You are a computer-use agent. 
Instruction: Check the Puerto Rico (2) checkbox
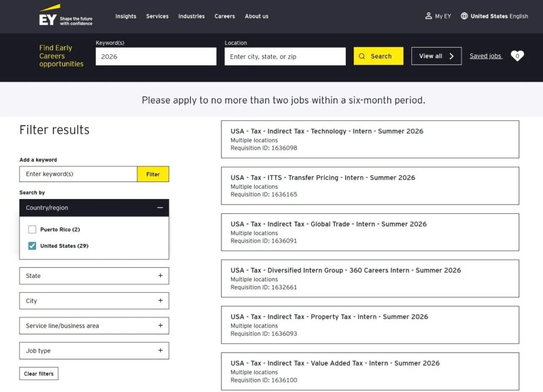coord(32,229)
